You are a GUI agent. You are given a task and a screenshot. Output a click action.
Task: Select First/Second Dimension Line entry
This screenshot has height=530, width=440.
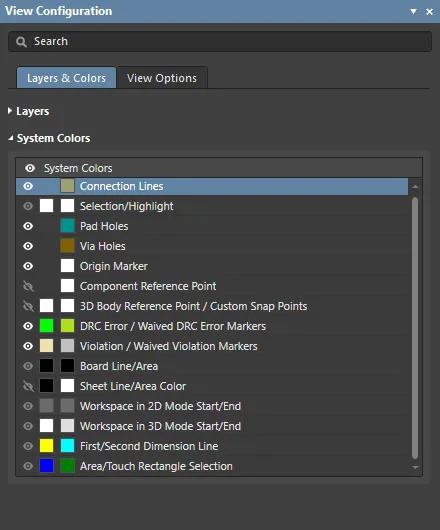(x=212, y=446)
